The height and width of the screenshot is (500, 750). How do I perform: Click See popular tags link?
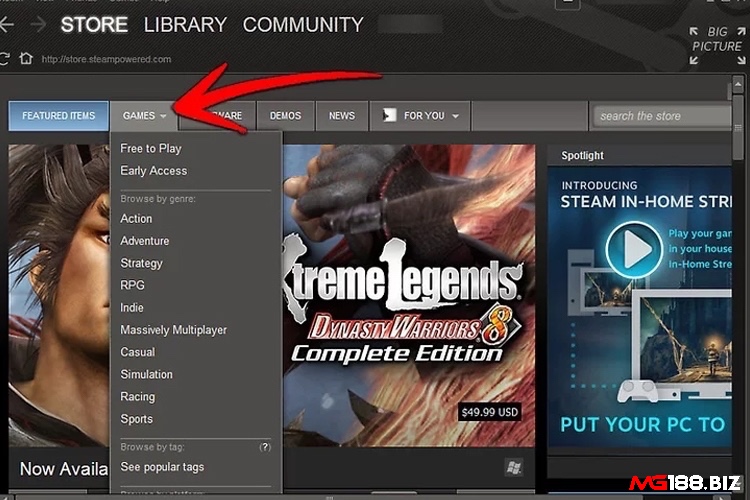(x=162, y=467)
